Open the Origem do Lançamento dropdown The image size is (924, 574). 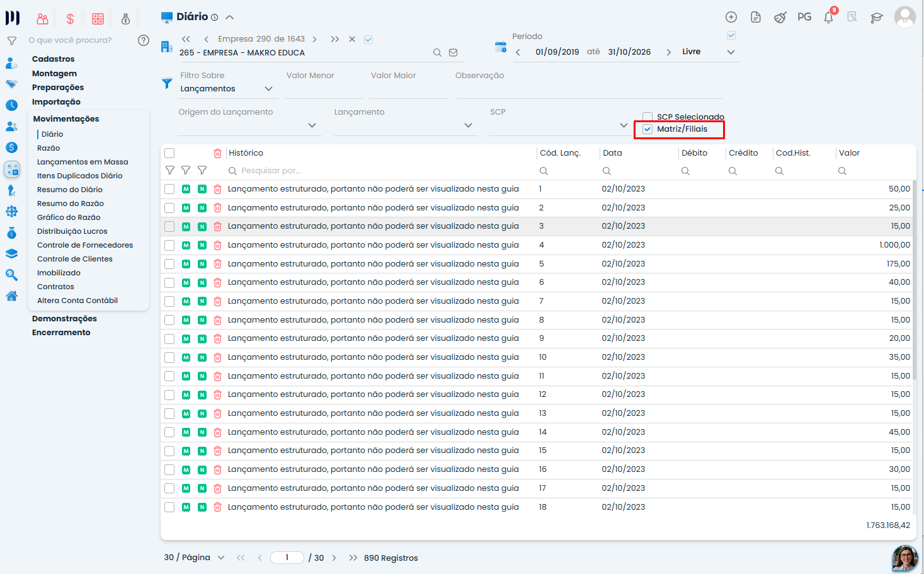249,125
